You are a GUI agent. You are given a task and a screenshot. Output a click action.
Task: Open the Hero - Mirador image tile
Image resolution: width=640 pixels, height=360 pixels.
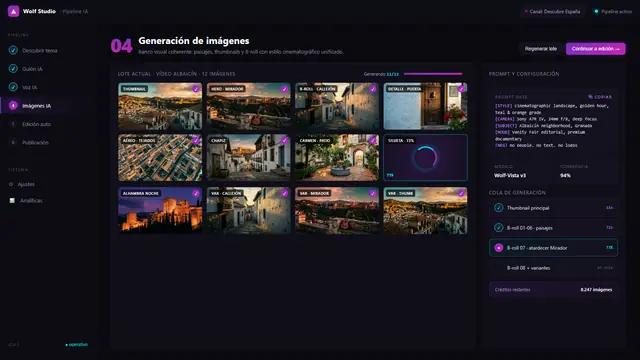[x=249, y=106]
